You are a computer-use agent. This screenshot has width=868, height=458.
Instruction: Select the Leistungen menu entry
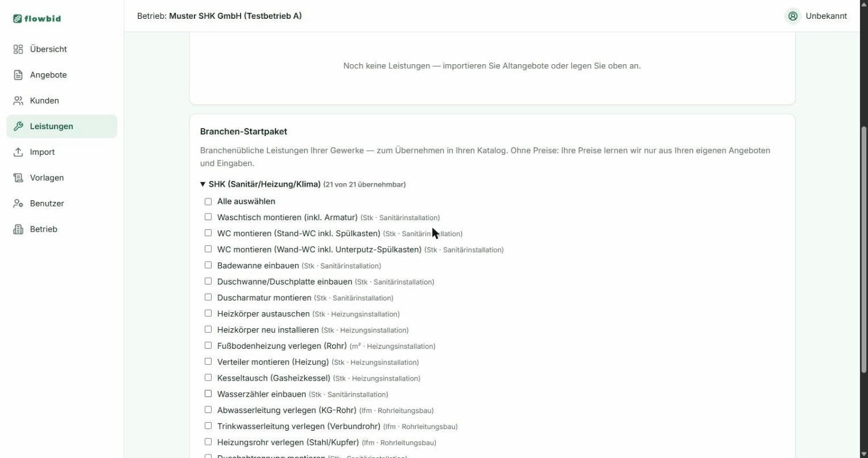(x=61, y=126)
